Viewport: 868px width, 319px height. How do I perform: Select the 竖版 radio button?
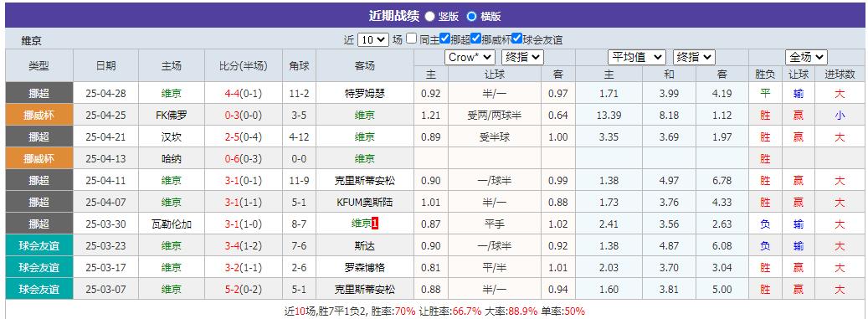coord(429,17)
